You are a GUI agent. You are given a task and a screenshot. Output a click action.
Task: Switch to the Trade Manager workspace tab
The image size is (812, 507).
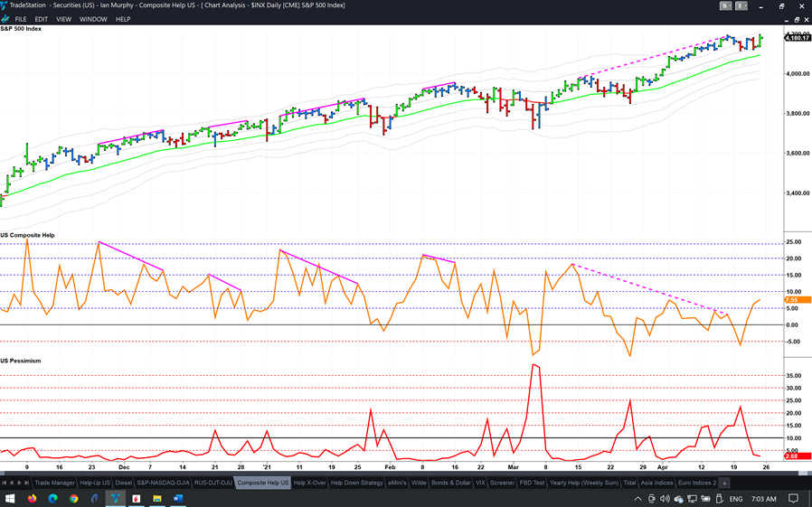pos(56,483)
